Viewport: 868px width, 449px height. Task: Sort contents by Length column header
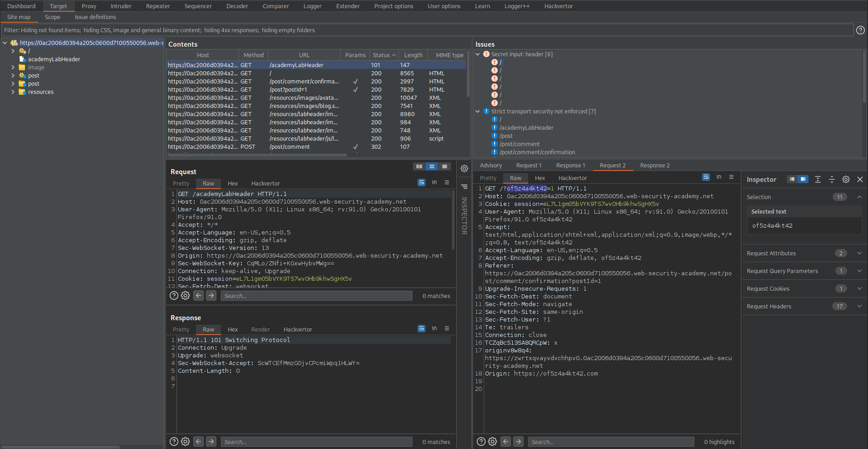click(413, 55)
